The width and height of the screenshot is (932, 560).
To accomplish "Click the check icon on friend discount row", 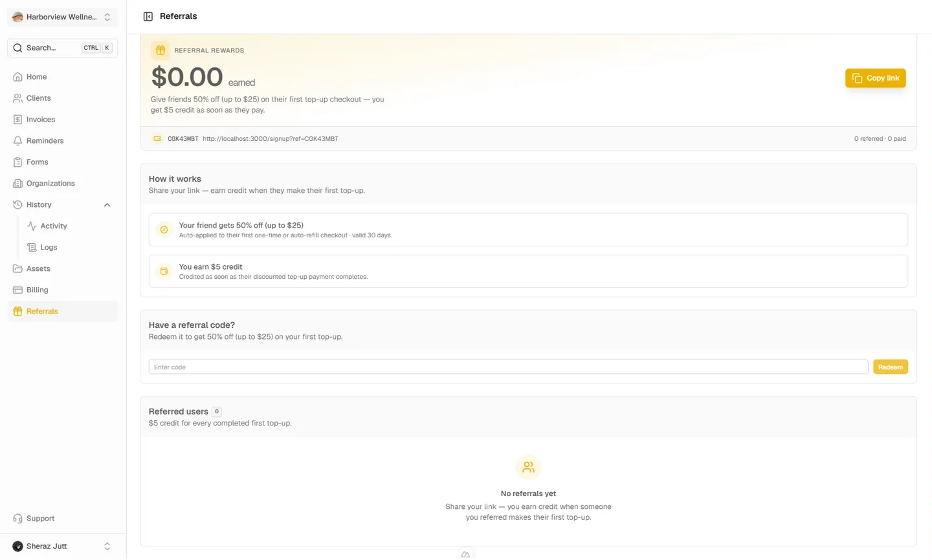I will tap(164, 230).
